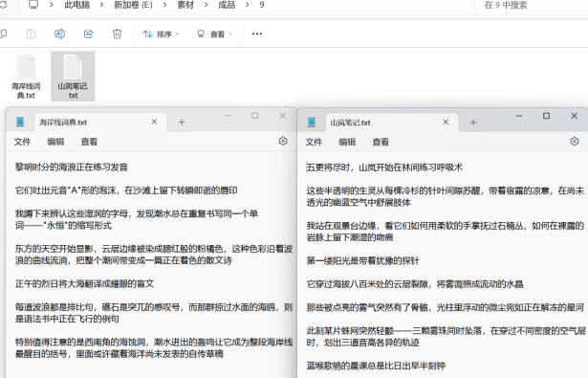Expand chevron after 此电脑 in breadcrumb
The height and width of the screenshot is (378, 588).
pyautogui.click(x=101, y=5)
